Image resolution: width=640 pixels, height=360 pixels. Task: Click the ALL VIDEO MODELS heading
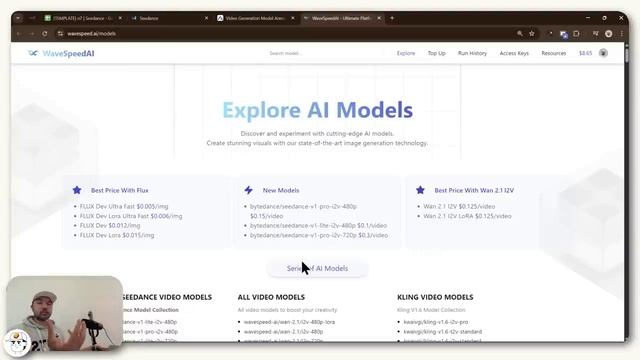tap(271, 297)
